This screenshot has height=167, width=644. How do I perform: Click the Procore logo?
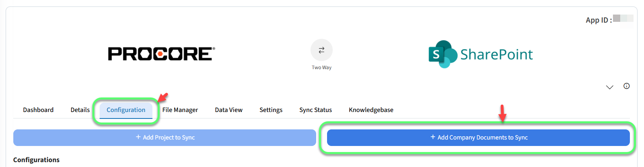tap(161, 54)
